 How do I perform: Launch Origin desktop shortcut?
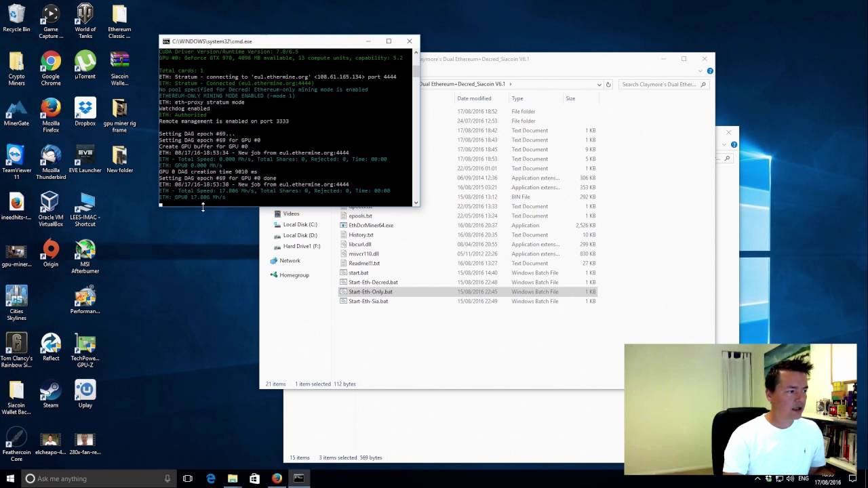(x=51, y=253)
